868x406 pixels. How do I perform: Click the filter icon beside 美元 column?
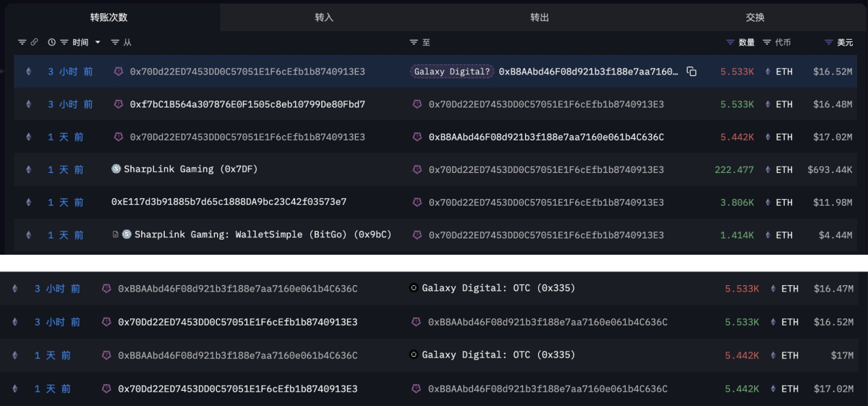(828, 43)
